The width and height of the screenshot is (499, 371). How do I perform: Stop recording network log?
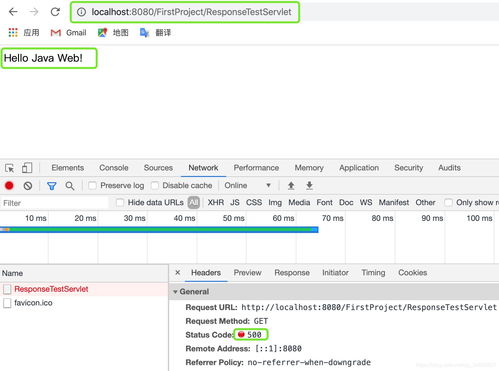point(9,186)
